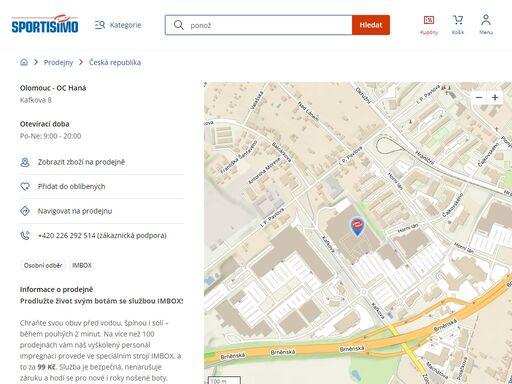Click the Hledat button
Screen dimensions: 512x384
pos(371,25)
